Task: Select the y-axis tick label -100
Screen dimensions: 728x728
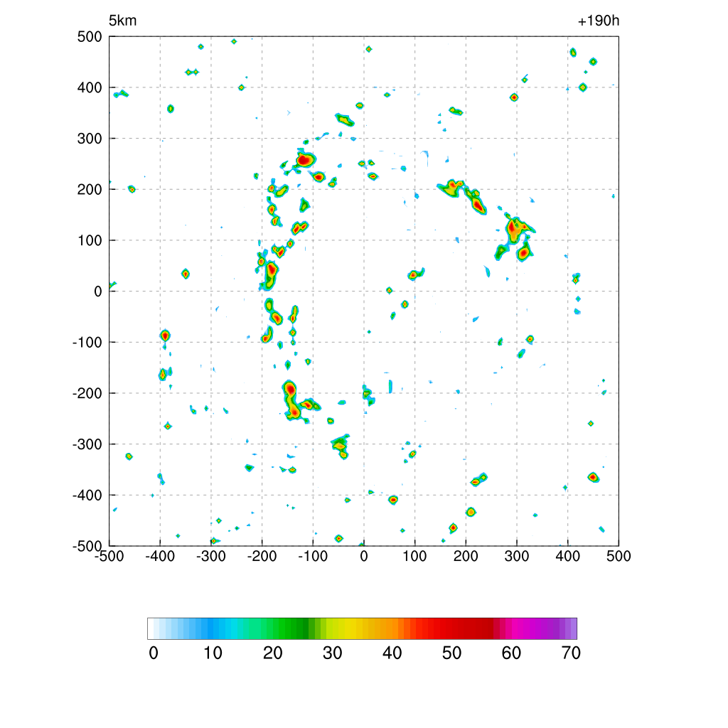Action: pos(87,342)
